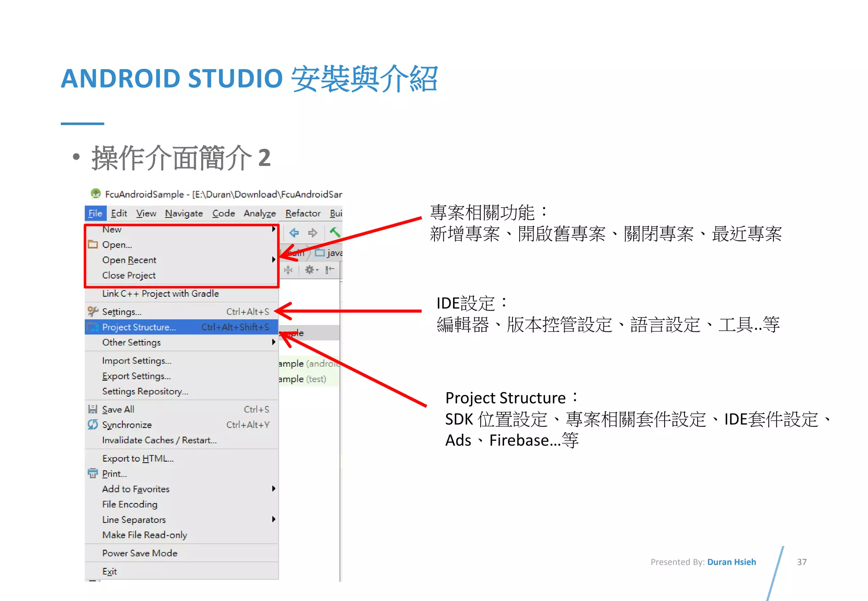Select Synchronize entry
Viewport: 868px width, 601px height.
pyautogui.click(x=181, y=424)
